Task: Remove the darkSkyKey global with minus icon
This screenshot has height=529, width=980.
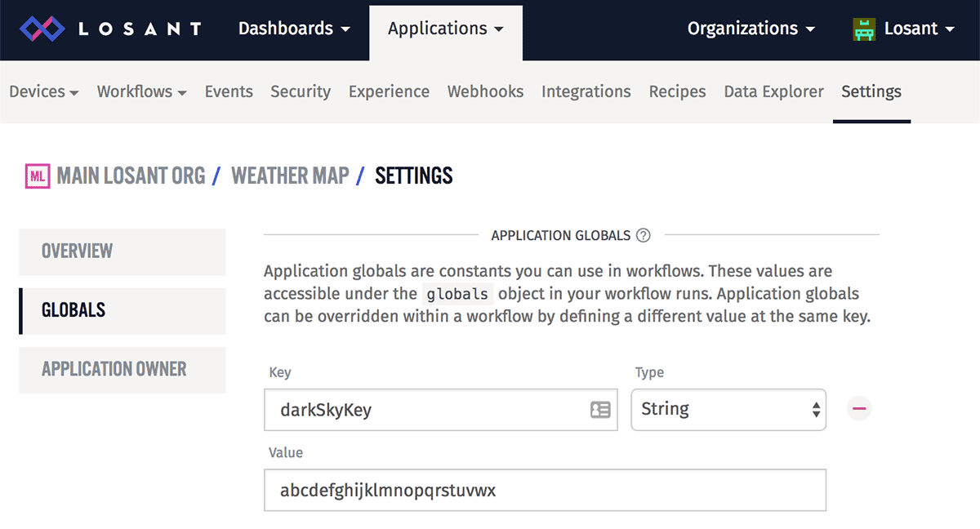Action: [x=859, y=408]
